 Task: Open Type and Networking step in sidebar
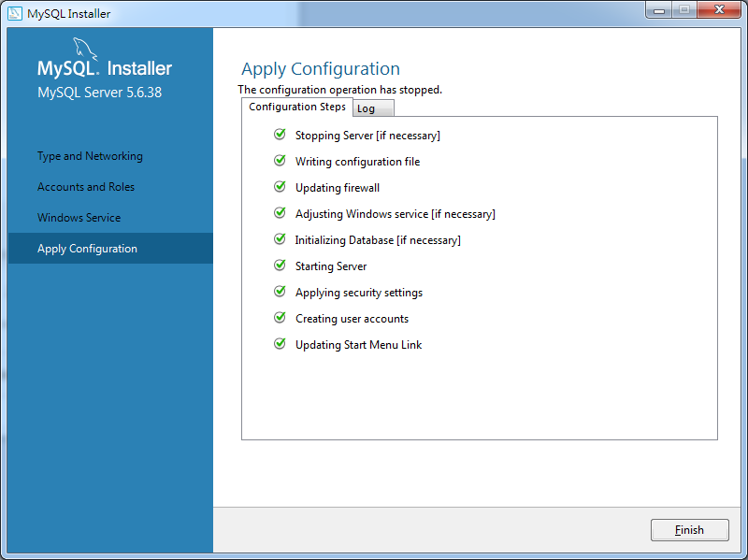(90, 156)
